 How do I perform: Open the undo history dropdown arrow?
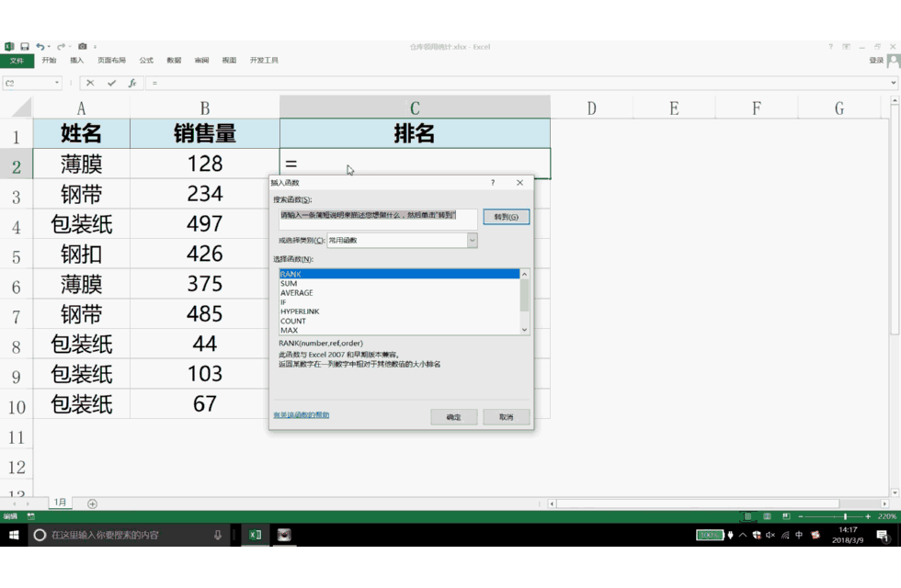(49, 47)
